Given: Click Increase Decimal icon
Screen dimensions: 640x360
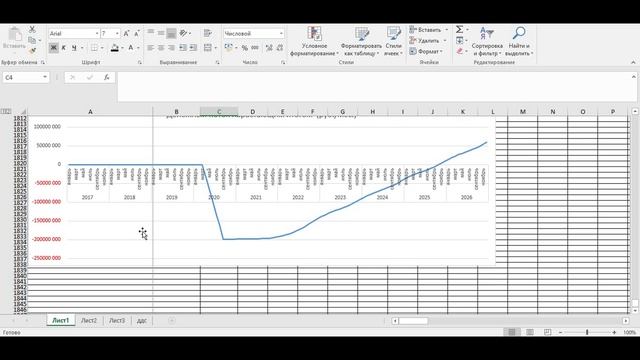Looking at the screenshot, I should (269, 48).
